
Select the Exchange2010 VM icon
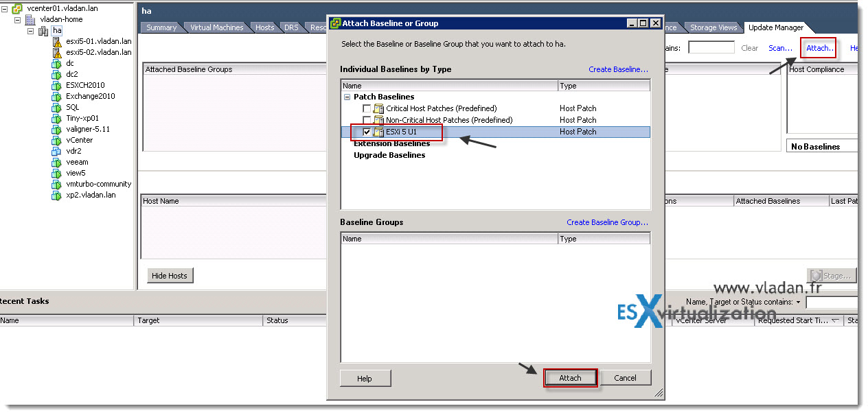click(57, 96)
